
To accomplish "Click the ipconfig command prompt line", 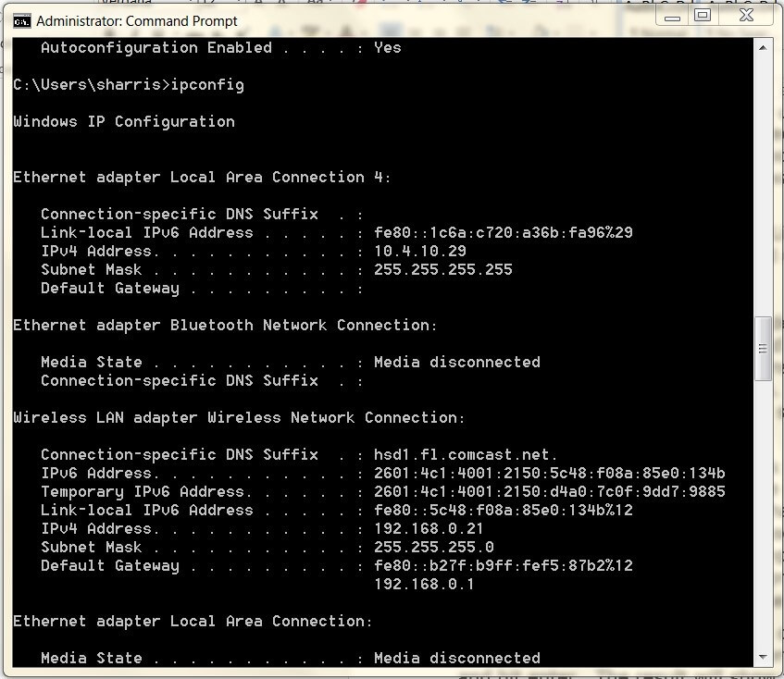I will click(x=129, y=85).
